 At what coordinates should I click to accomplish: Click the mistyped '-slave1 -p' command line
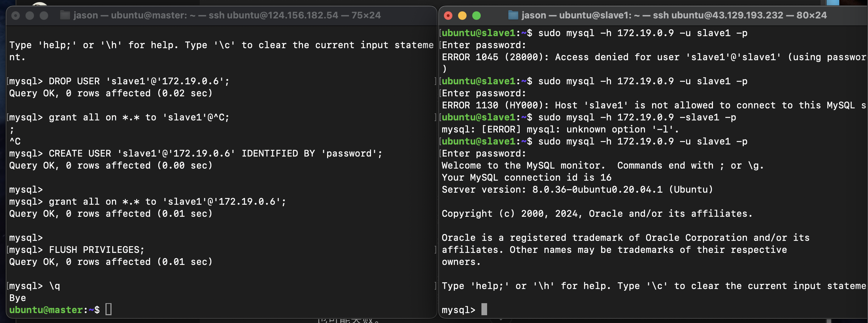coord(589,117)
